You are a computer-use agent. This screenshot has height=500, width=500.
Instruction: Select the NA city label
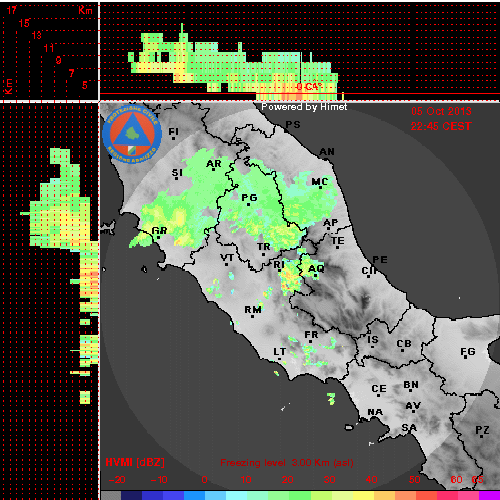click(375, 412)
